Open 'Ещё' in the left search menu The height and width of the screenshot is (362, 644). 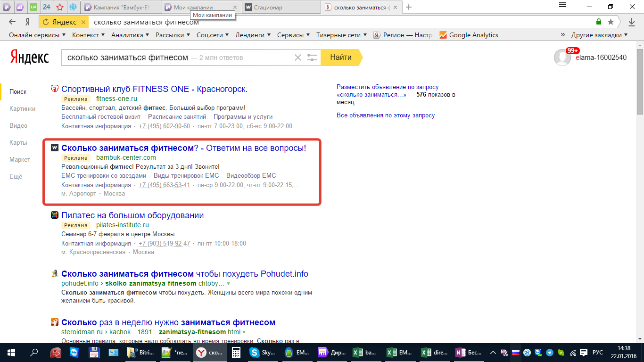[16, 176]
